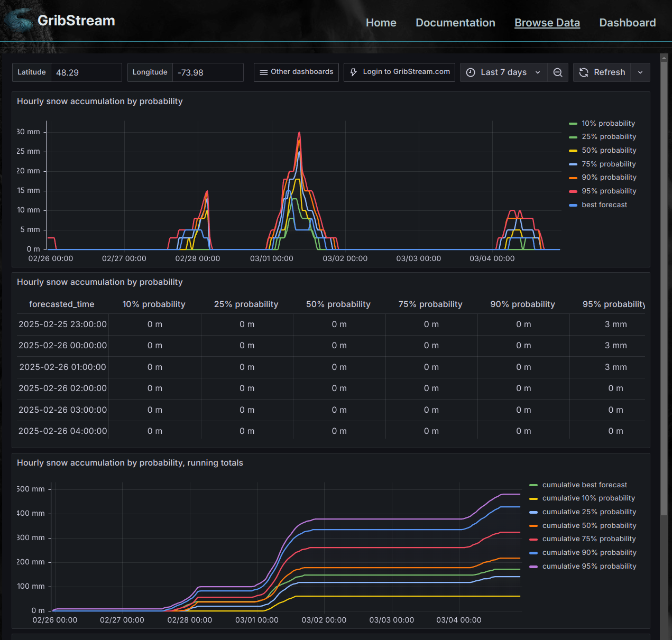
Task: Click the lightning bolt login icon
Action: tap(354, 72)
